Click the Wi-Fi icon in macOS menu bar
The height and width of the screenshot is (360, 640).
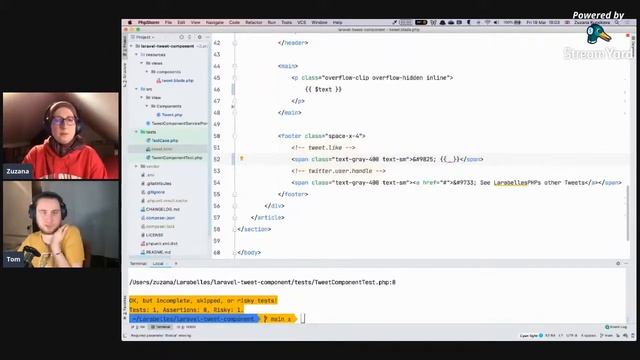[x=487, y=22]
